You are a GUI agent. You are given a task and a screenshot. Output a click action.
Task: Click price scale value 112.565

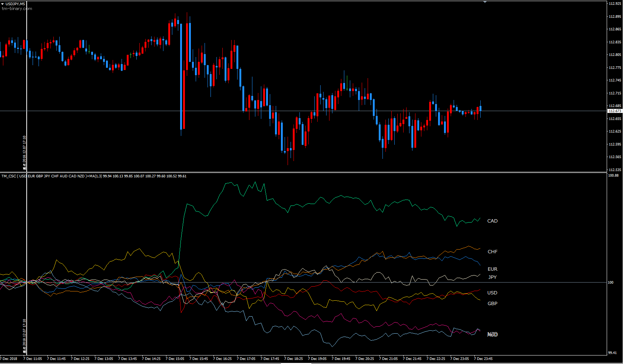pos(615,157)
